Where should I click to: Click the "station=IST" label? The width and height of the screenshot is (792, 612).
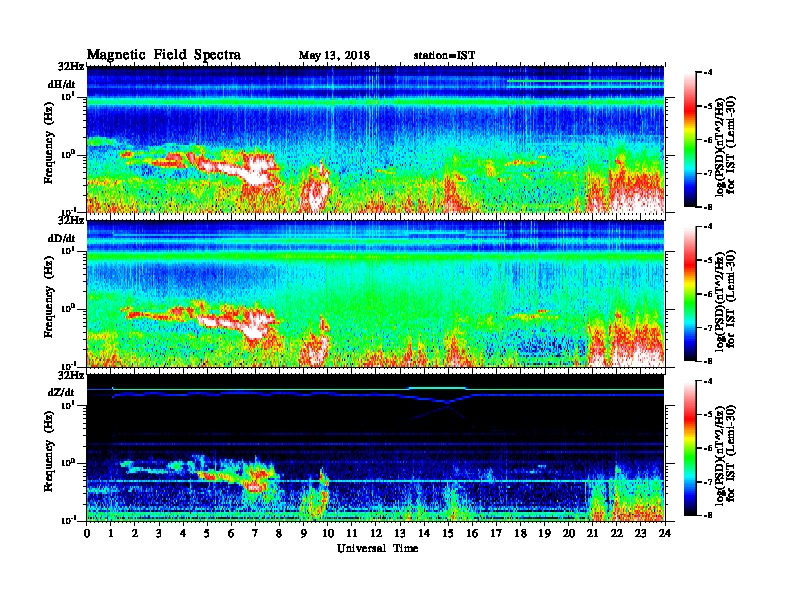pyautogui.click(x=444, y=56)
